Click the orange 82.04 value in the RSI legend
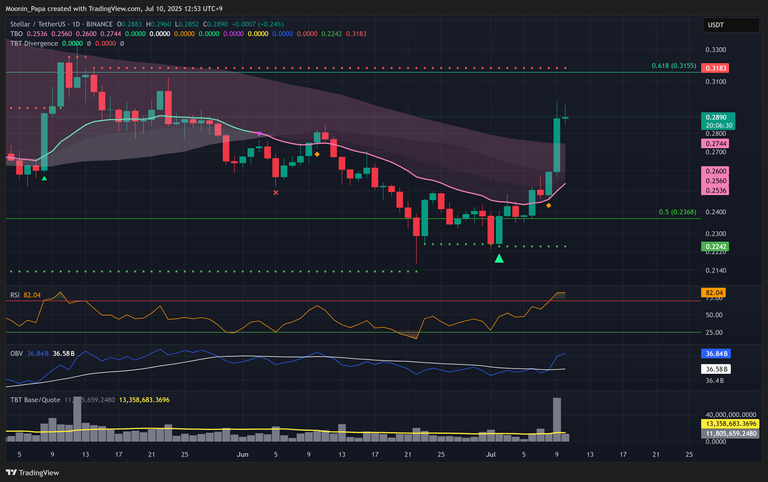Screen dimensions: 768x482 pos(32,295)
